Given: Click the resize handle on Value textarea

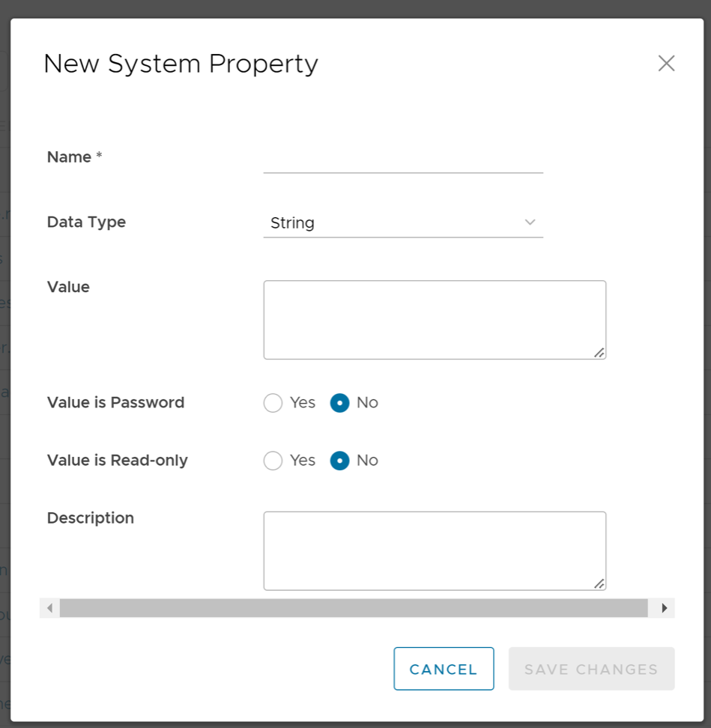Looking at the screenshot, I should [600, 353].
